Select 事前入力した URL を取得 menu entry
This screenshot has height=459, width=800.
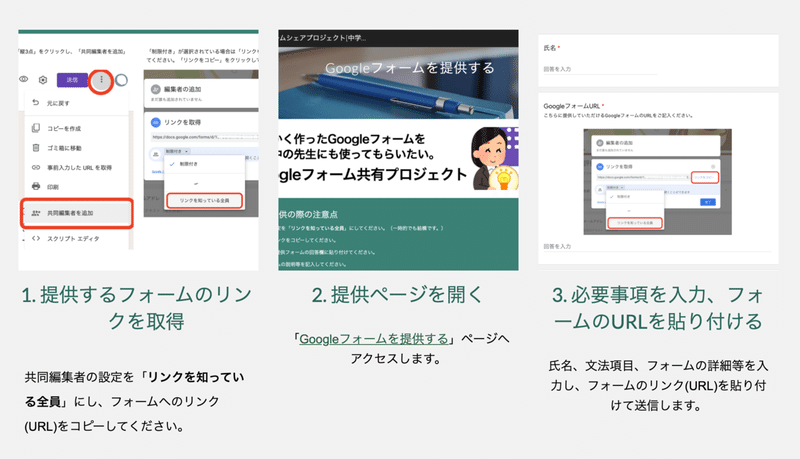[77, 167]
